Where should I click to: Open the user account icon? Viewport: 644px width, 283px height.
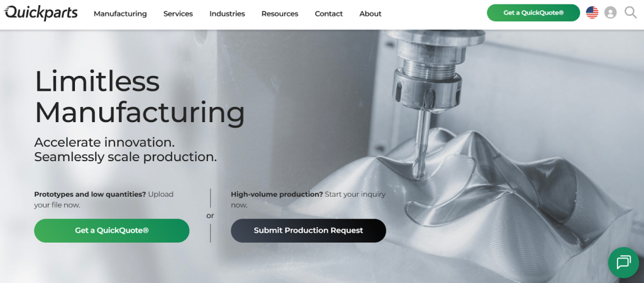610,13
